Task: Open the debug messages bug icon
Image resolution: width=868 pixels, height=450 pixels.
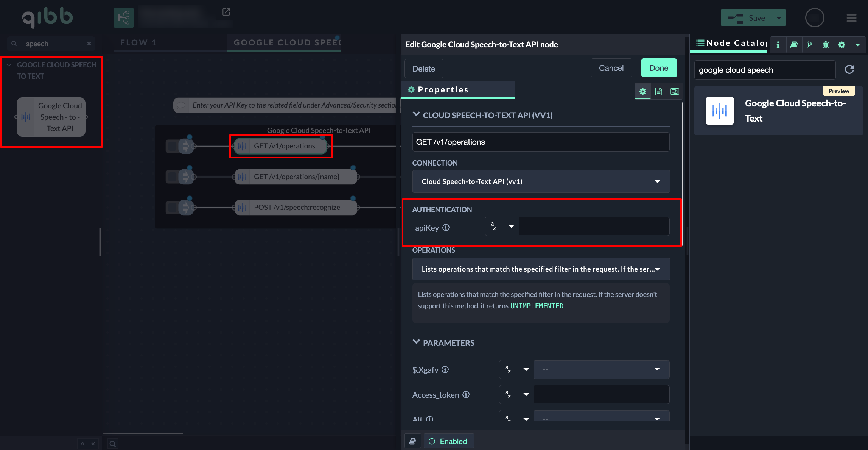Action: tap(826, 45)
